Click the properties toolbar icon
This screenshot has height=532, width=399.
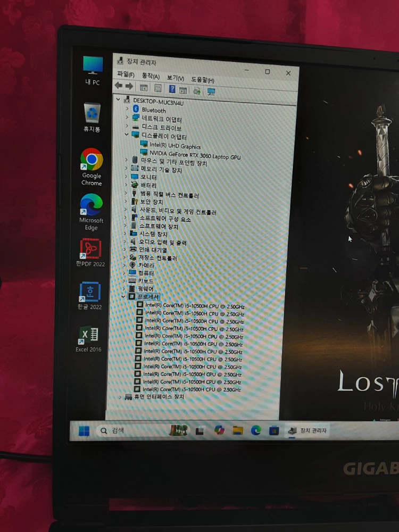[x=158, y=88]
